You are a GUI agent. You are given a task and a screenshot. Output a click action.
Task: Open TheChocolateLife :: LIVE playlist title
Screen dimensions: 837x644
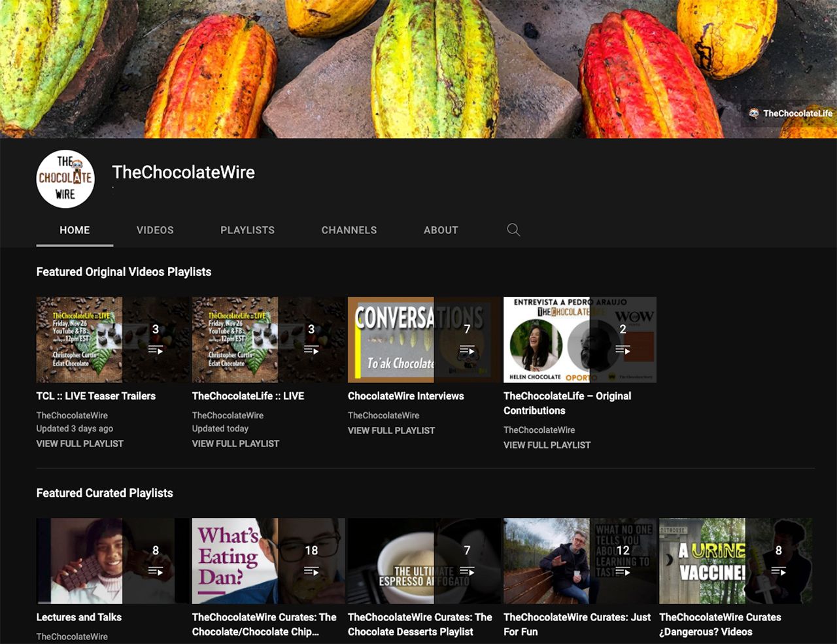coord(248,396)
